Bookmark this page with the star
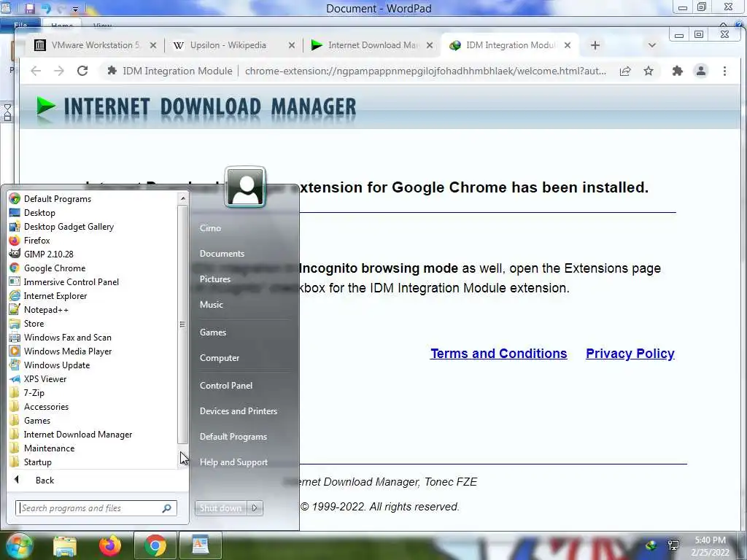Screen dimensions: 747x560 (649, 71)
